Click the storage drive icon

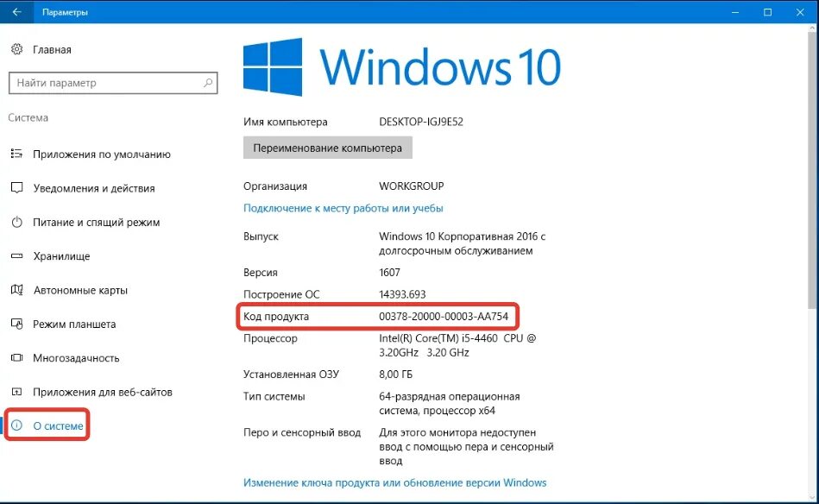(16, 256)
